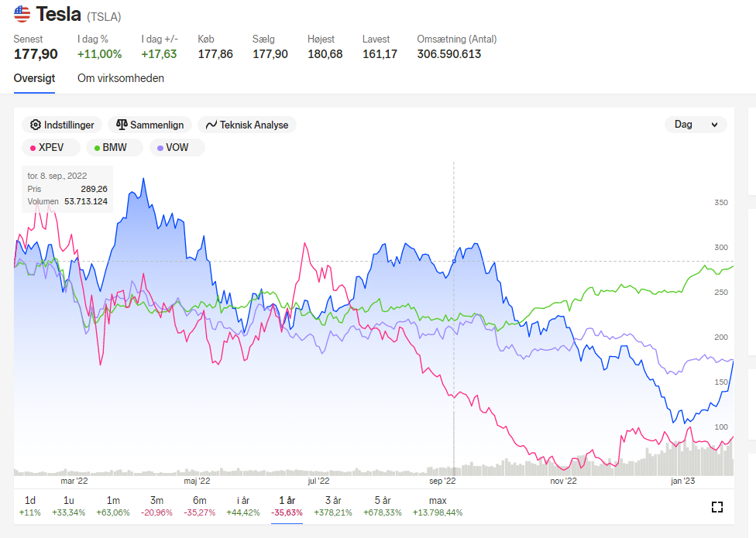The height and width of the screenshot is (538, 756).
Task: Select the 6m time range
Action: point(200,506)
